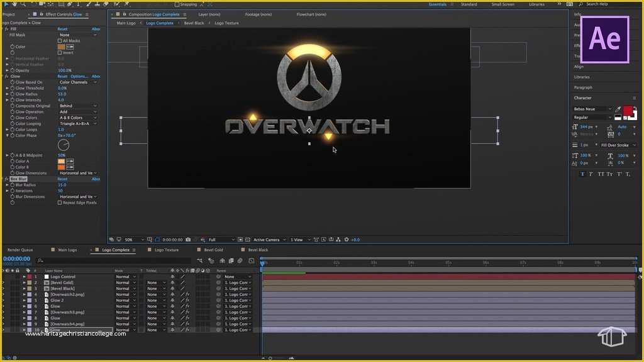Open the viewer resolution Full dropdown
644x362 pixels.
(221, 239)
